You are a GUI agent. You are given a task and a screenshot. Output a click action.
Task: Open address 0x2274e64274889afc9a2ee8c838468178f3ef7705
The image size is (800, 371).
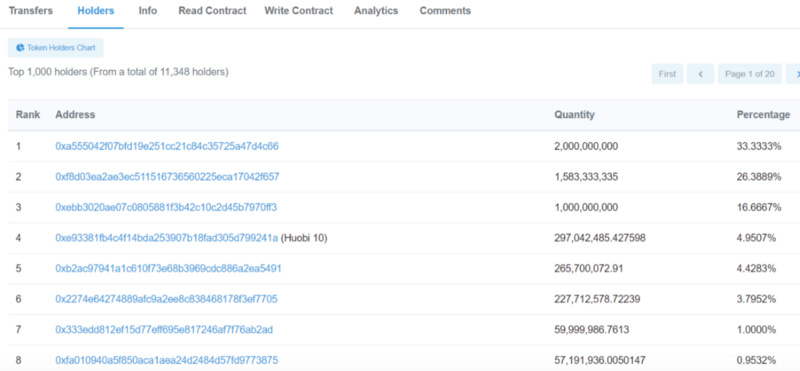click(166, 299)
